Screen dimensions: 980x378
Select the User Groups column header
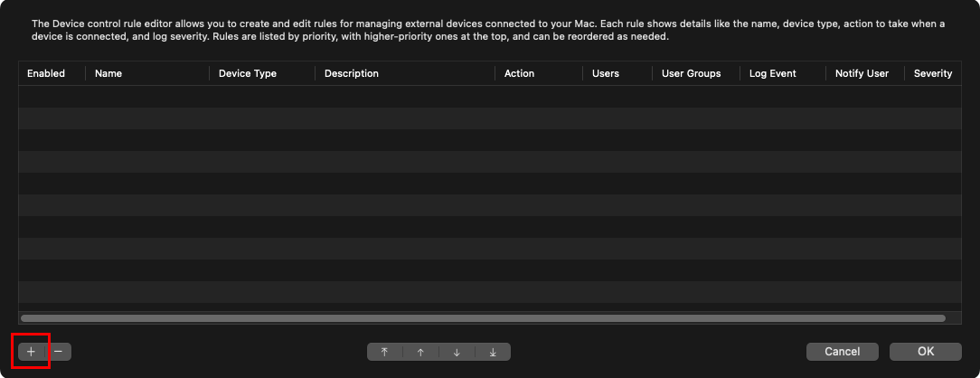coord(692,73)
